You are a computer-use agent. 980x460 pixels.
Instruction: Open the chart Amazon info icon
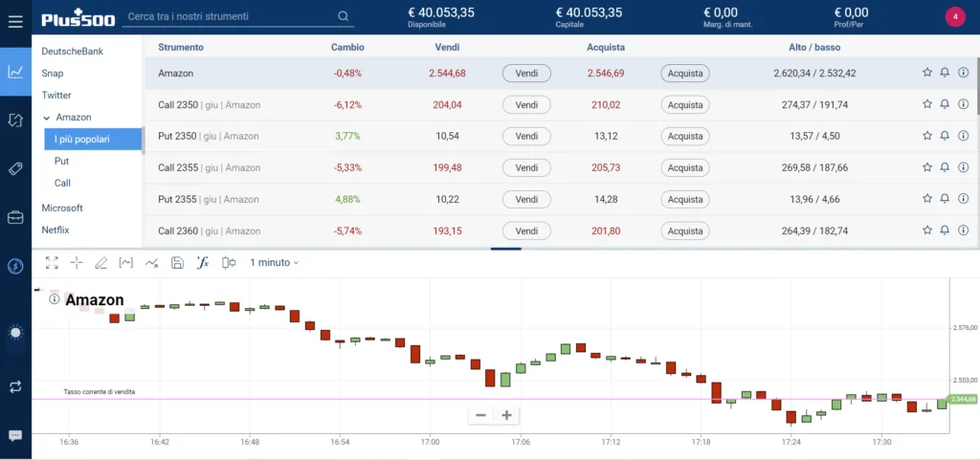point(54,299)
